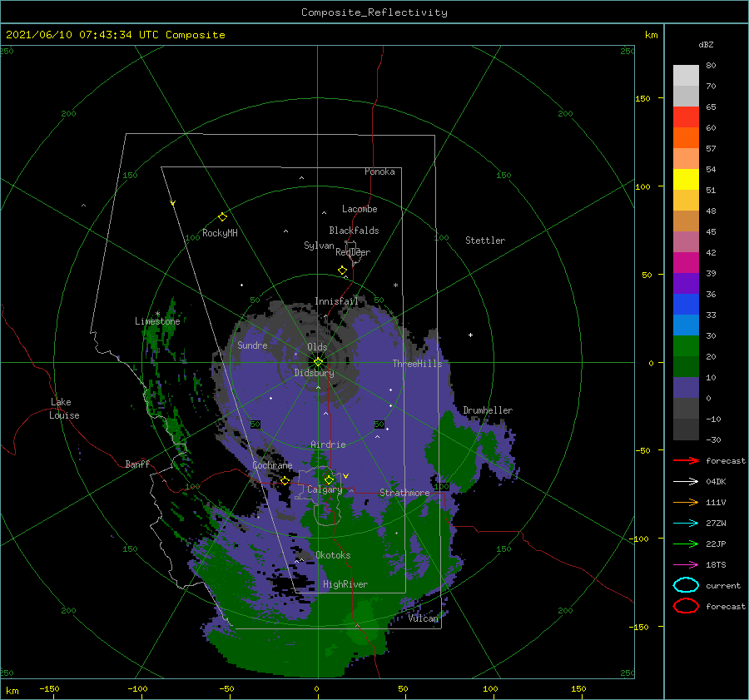Click the orange 111V arrow legend icon
Image resolution: width=749 pixels, height=700 pixels.
click(686, 502)
